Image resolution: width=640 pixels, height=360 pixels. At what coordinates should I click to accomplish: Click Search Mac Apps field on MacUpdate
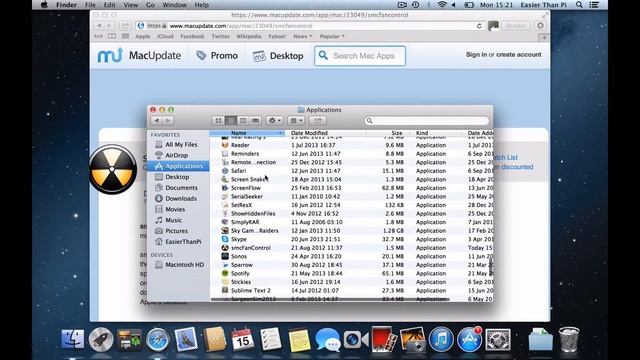point(360,56)
